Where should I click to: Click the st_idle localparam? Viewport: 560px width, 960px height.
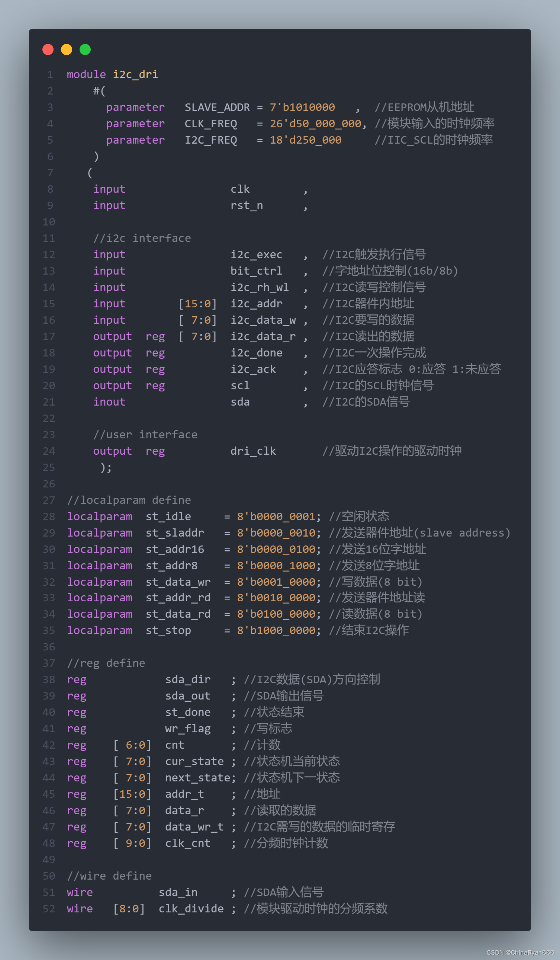168,517
